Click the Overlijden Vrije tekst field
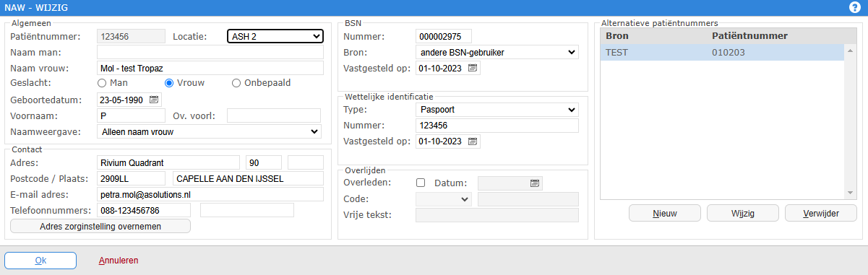This screenshot has width=868, height=275. 497,215
